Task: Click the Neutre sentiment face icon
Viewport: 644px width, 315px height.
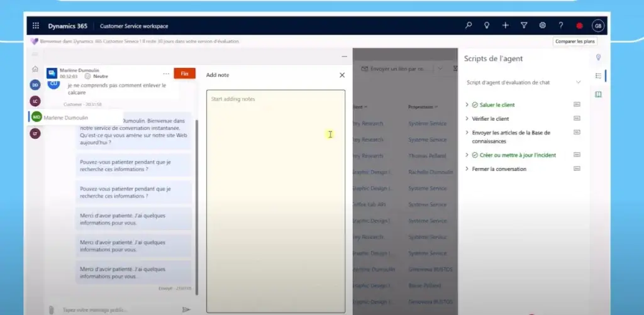Action: pos(87,76)
